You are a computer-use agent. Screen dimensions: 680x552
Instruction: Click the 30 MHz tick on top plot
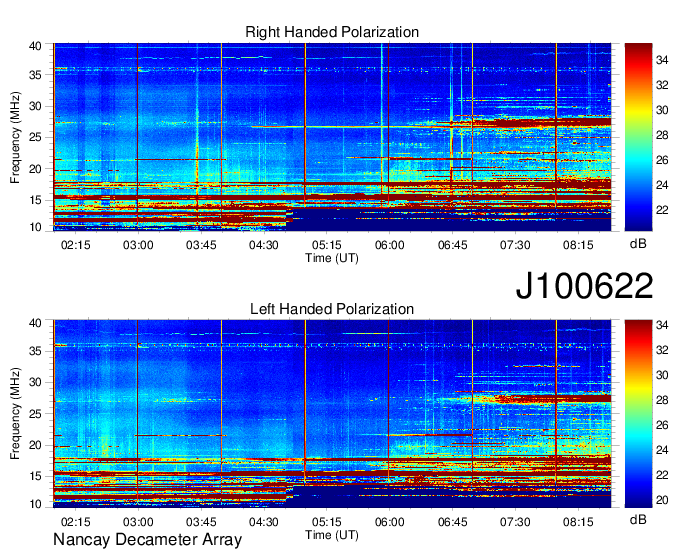(x=35, y=106)
